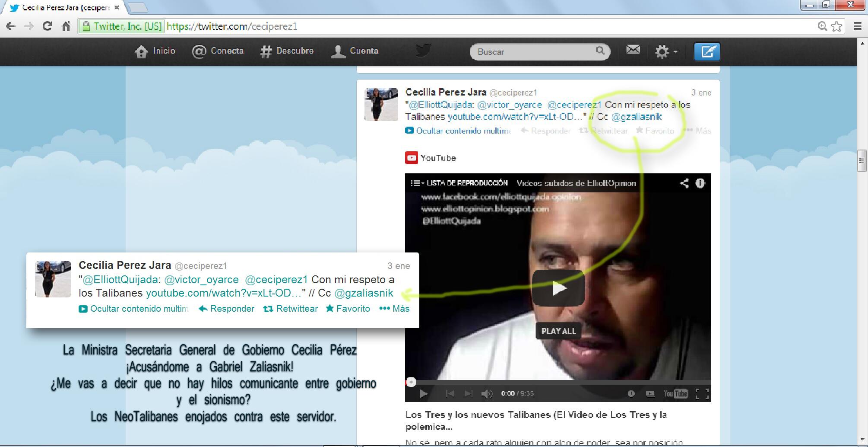Seek on the video progress bar

(558, 382)
